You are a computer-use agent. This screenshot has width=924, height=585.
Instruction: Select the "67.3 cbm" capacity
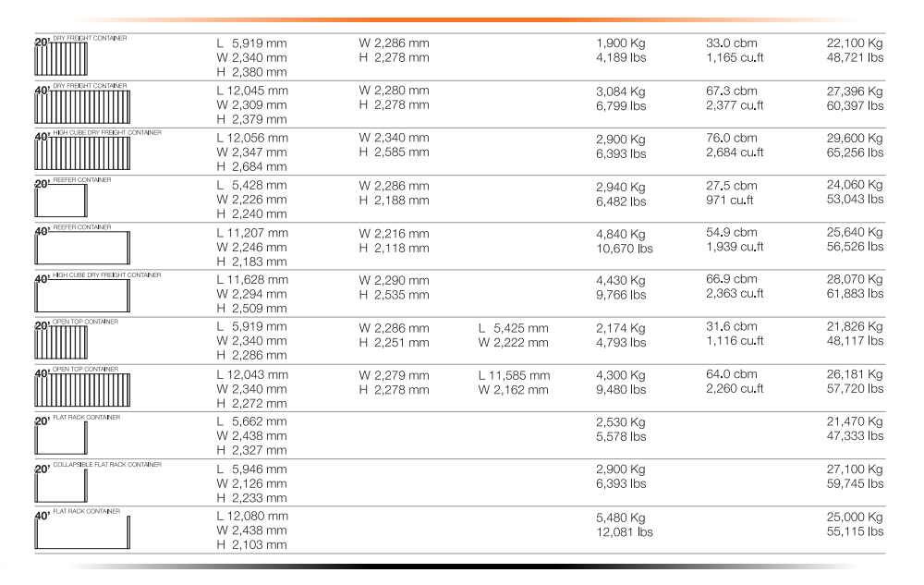[731, 91]
